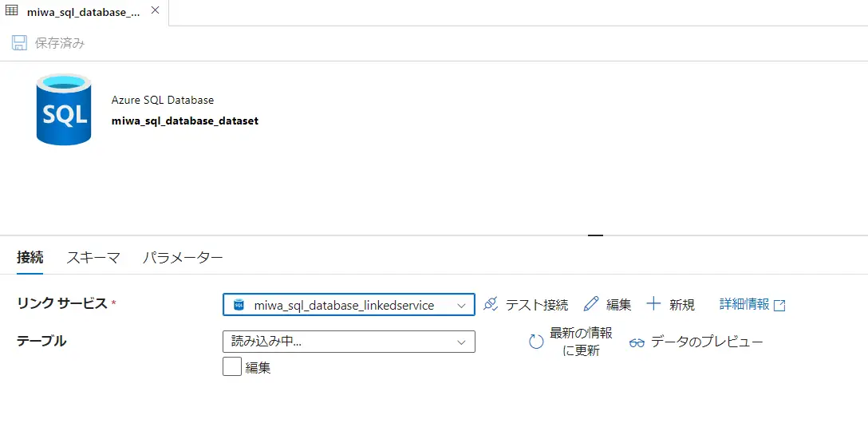Image resolution: width=868 pixels, height=431 pixels.
Task: Click the external link icon by 詳細情報
Action: point(779,305)
